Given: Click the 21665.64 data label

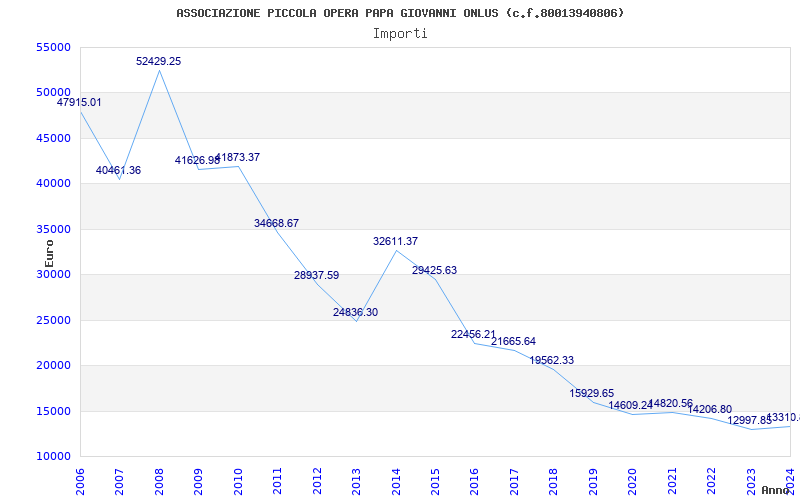Looking at the screenshot, I should coord(514,341).
